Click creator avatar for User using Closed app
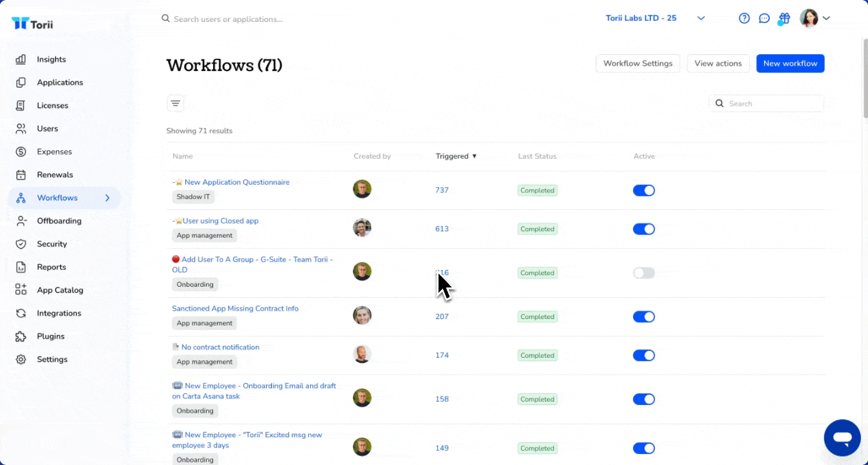Image resolution: width=868 pixels, height=465 pixels. (362, 227)
